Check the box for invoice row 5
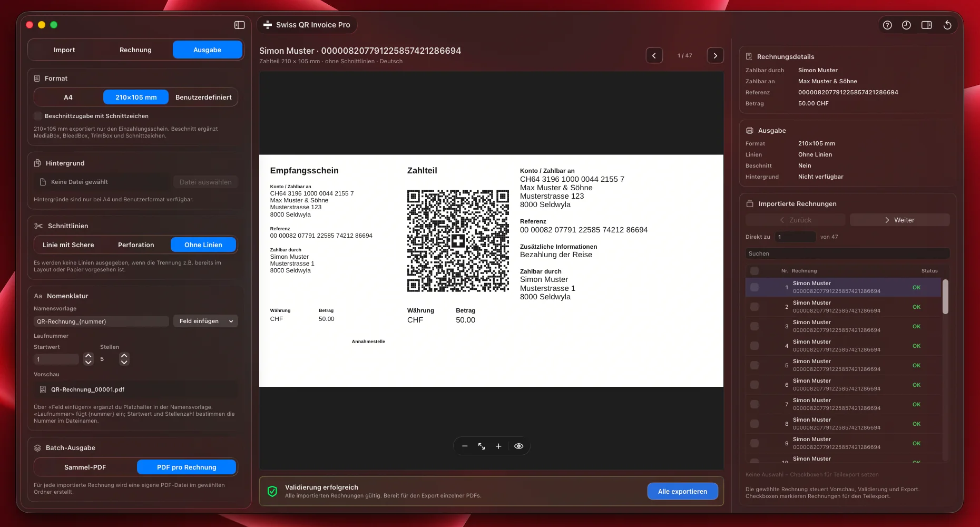The image size is (980, 527). pos(754,365)
